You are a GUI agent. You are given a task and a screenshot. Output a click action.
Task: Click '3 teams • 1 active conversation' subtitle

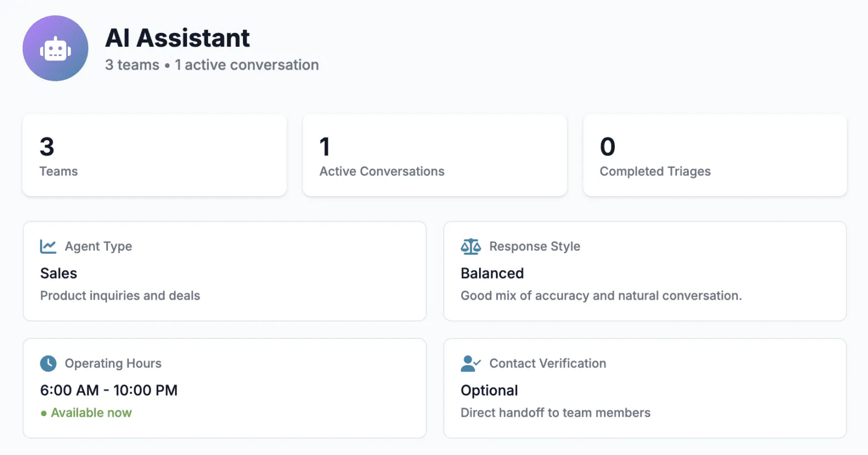(212, 65)
